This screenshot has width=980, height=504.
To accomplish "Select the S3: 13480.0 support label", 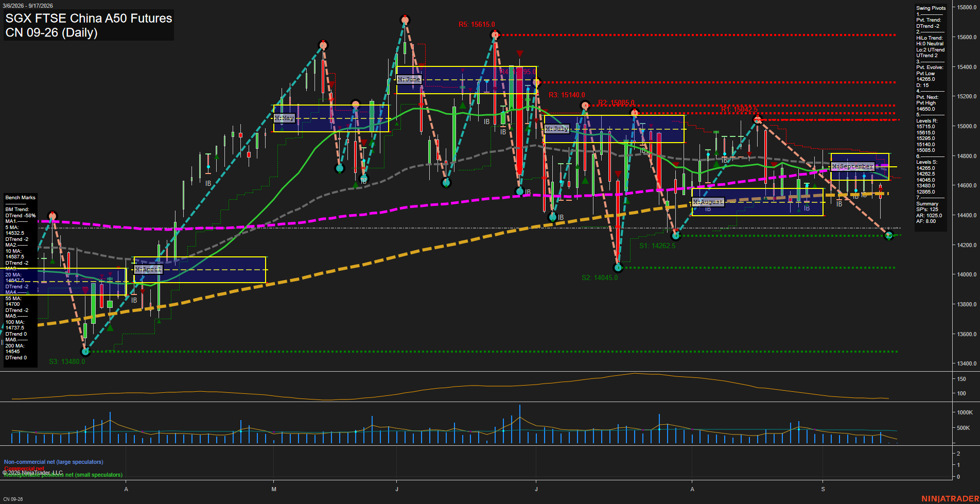I will [67, 361].
